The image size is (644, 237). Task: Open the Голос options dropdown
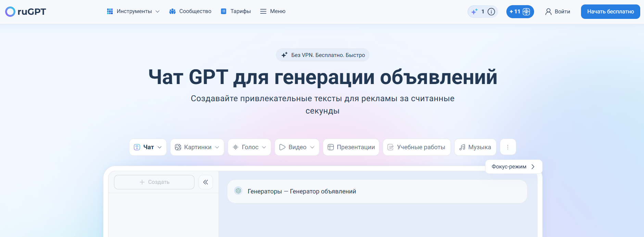[249, 147]
